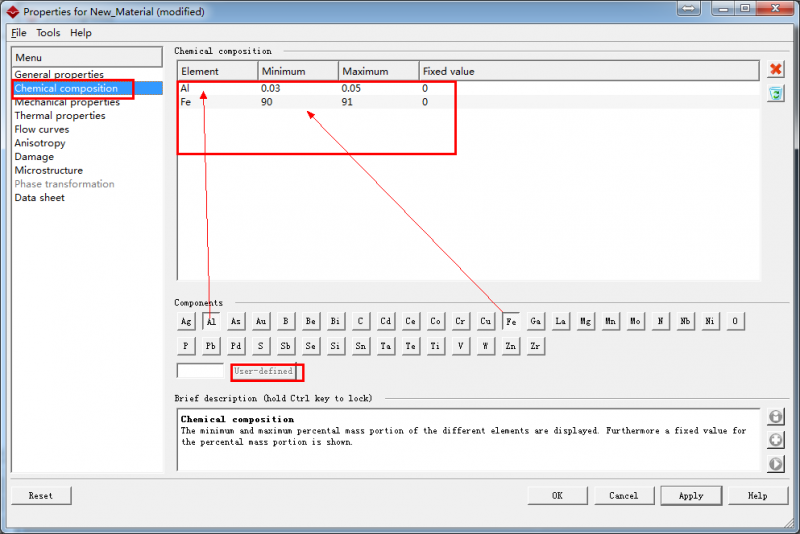The image size is (800, 534).
Task: Click the Apply button
Action: pos(691,496)
